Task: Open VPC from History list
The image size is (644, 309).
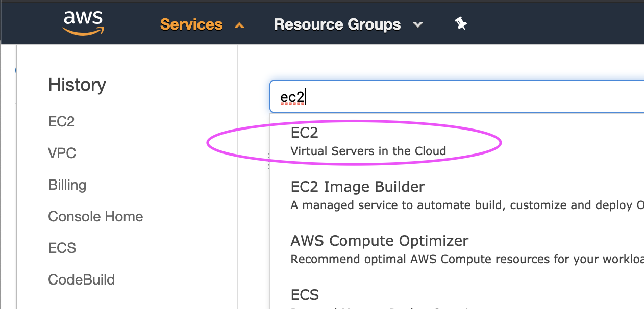Action: (x=62, y=153)
